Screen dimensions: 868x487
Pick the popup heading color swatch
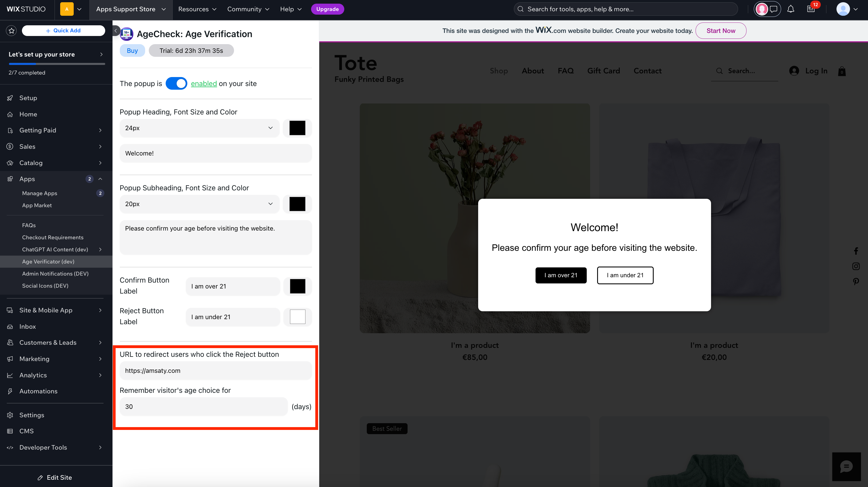coord(298,128)
